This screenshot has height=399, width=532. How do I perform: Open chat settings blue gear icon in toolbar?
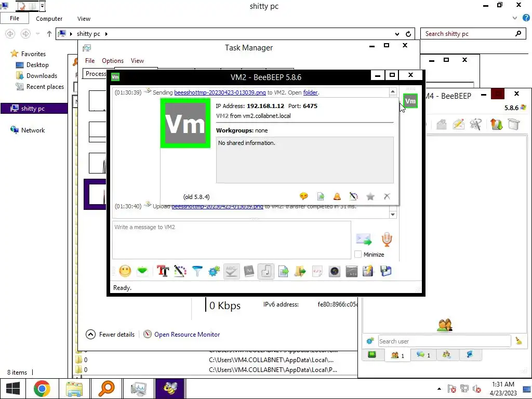click(x=214, y=271)
